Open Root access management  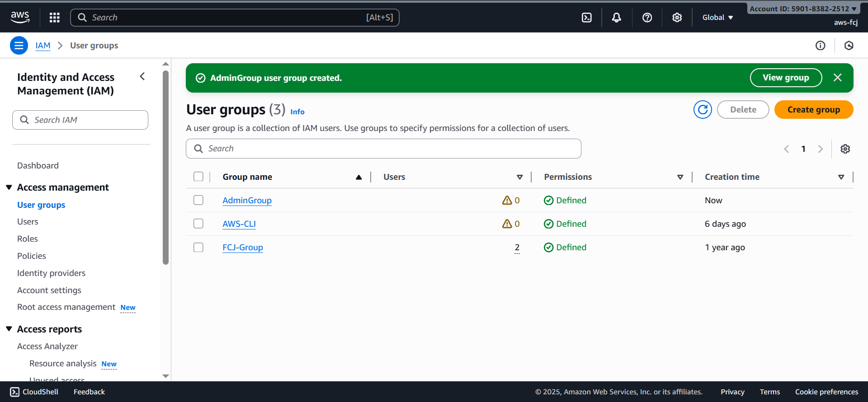[66, 307]
